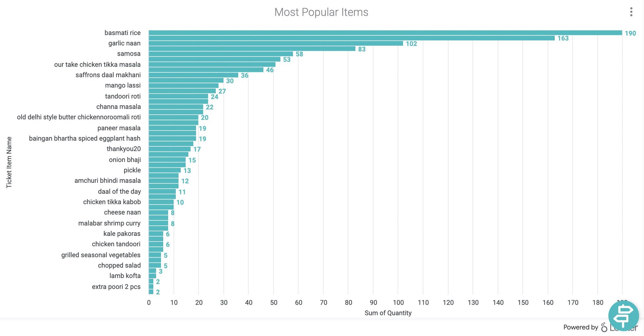The image size is (644, 336).
Task: Click the Most Popular Items chart title
Action: coord(321,12)
